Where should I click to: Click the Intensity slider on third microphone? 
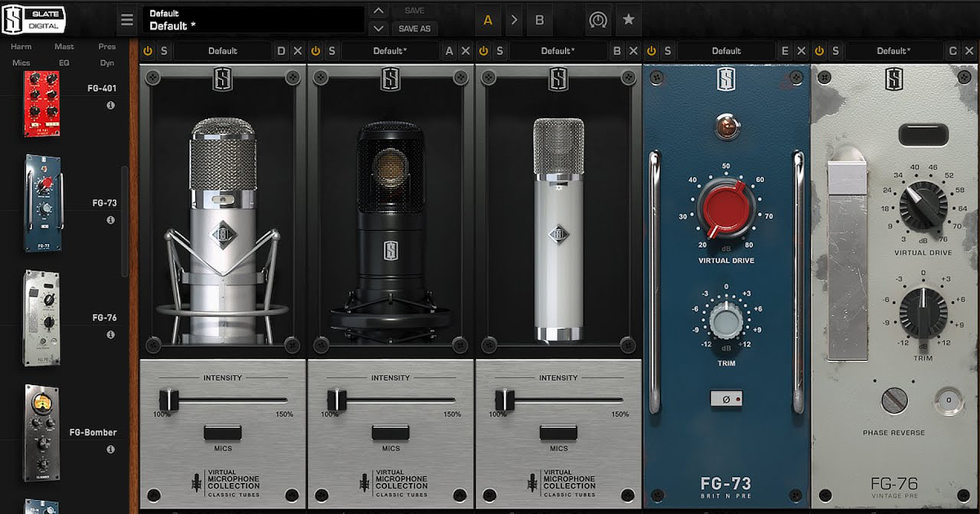click(505, 400)
